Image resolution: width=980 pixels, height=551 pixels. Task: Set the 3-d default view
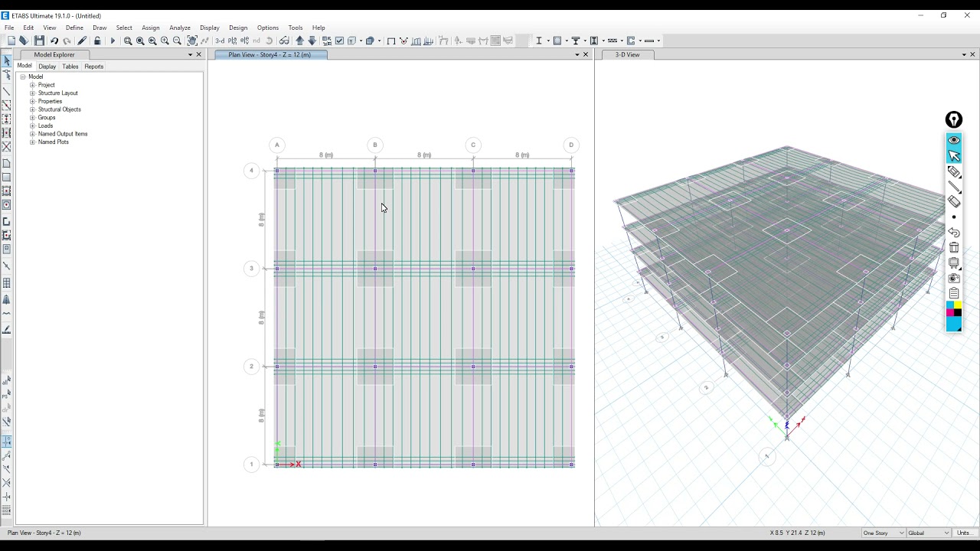[220, 41]
